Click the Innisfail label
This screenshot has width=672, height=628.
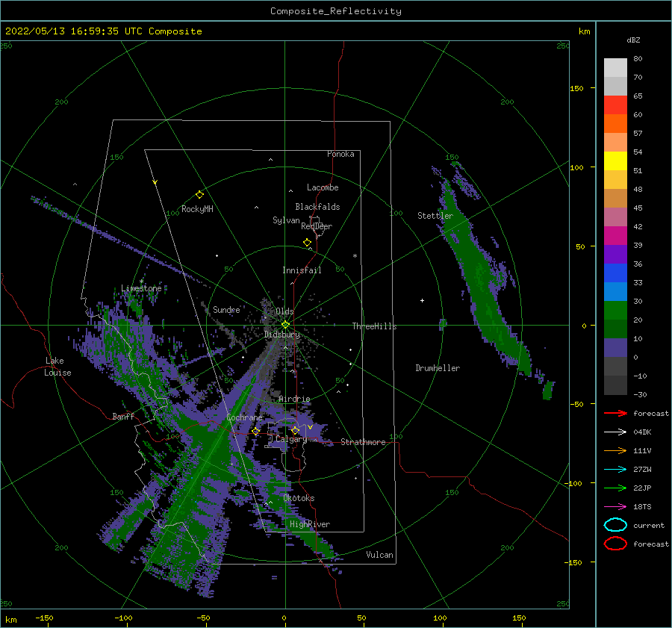click(302, 270)
